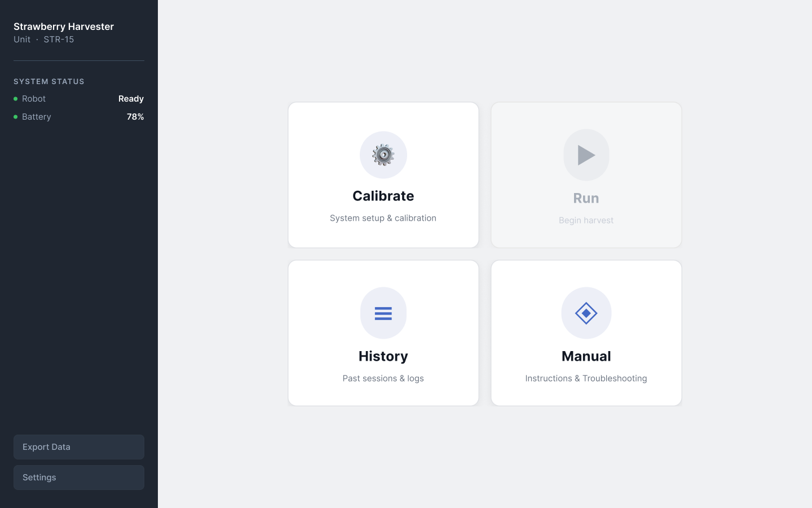Click the History list-lines icon
812x508 pixels.
coord(383,313)
